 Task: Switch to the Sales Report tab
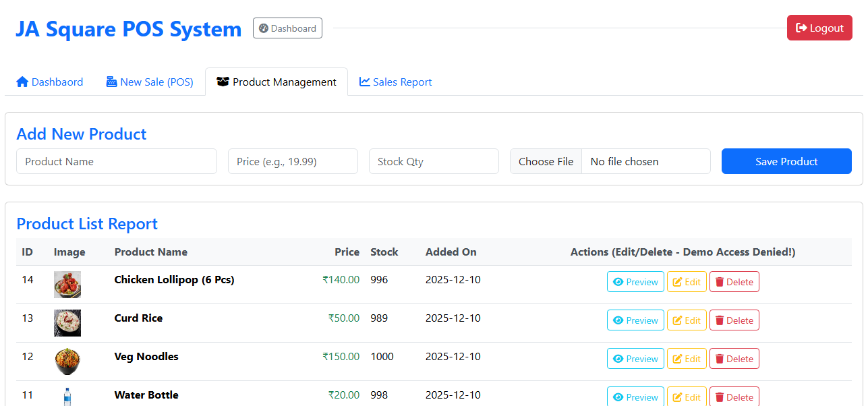pyautogui.click(x=396, y=81)
